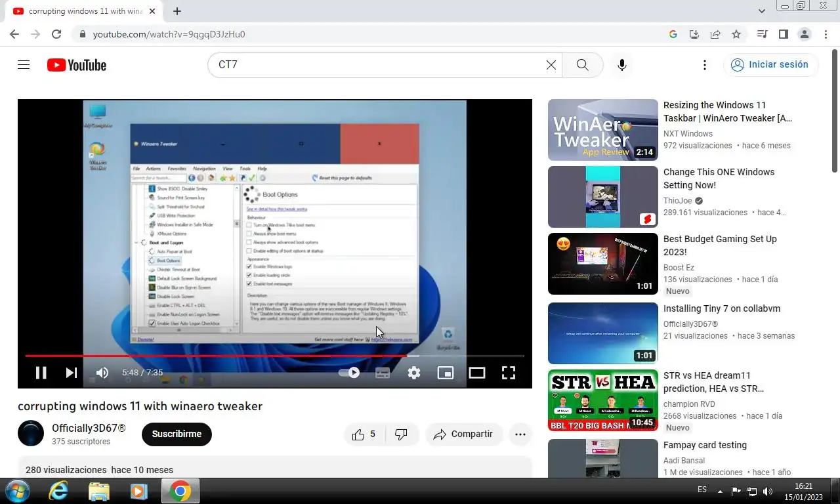Image resolution: width=840 pixels, height=504 pixels.
Task: Go back in the browser
Action: point(14,34)
